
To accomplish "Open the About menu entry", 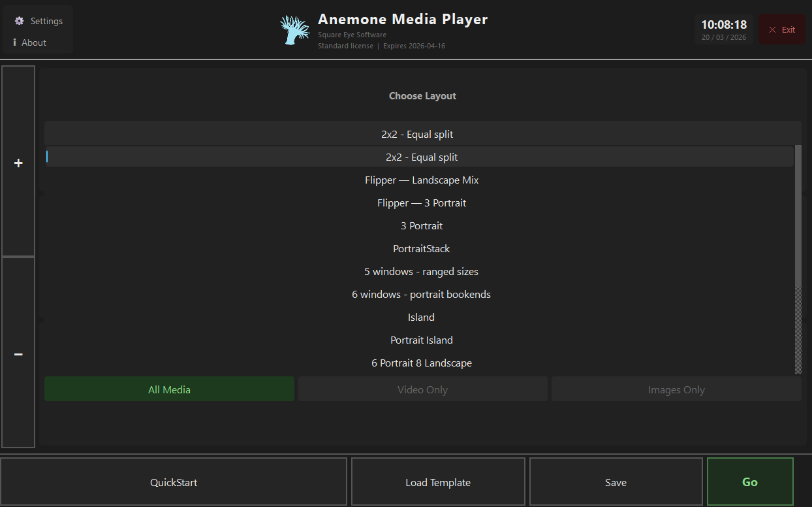I will tap(33, 42).
